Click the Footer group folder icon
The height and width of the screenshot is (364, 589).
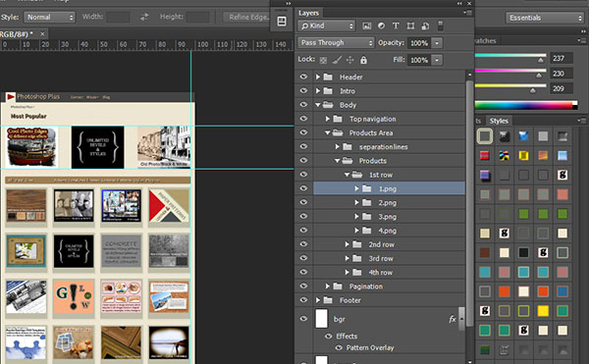tap(328, 300)
